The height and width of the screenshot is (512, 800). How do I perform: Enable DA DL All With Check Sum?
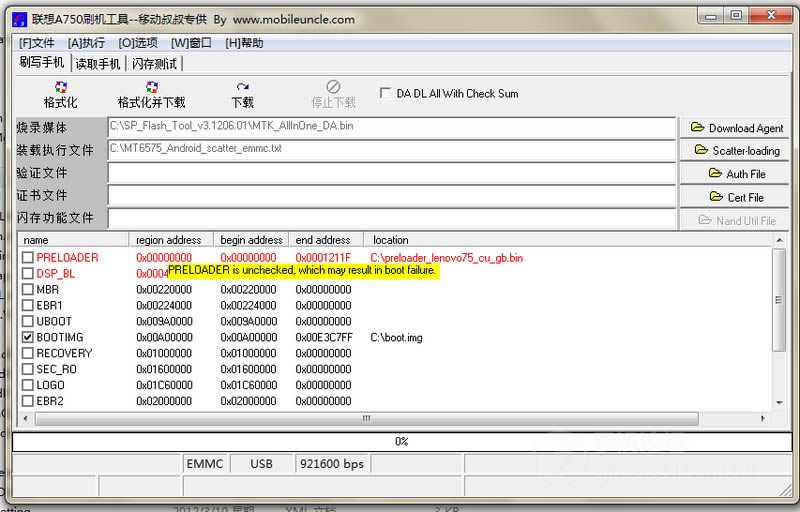click(386, 93)
